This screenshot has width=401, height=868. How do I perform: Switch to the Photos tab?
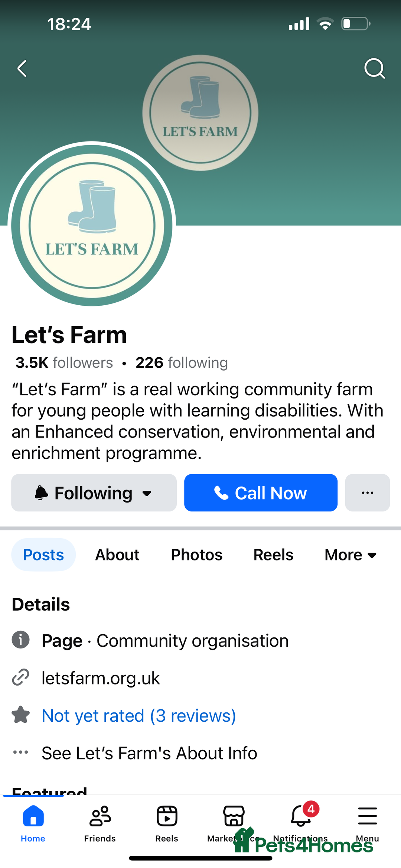(x=196, y=555)
